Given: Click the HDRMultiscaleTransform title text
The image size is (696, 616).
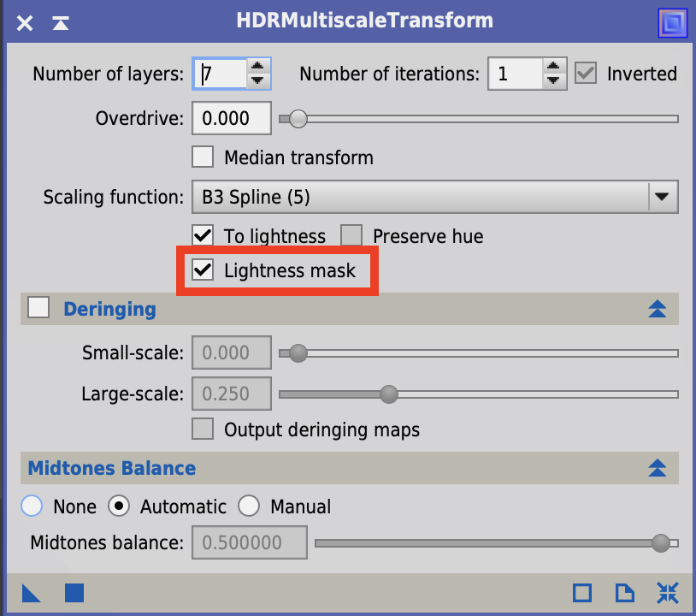Looking at the screenshot, I should [x=364, y=21].
